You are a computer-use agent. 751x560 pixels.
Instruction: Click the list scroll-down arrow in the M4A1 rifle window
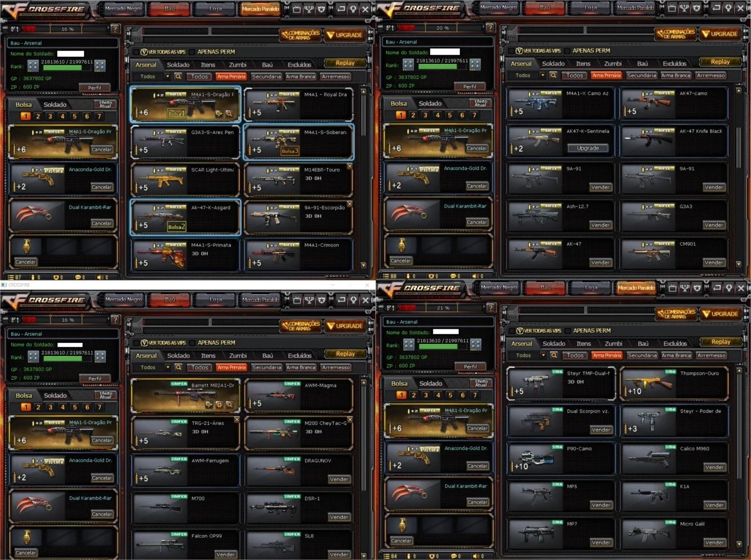[x=364, y=265]
